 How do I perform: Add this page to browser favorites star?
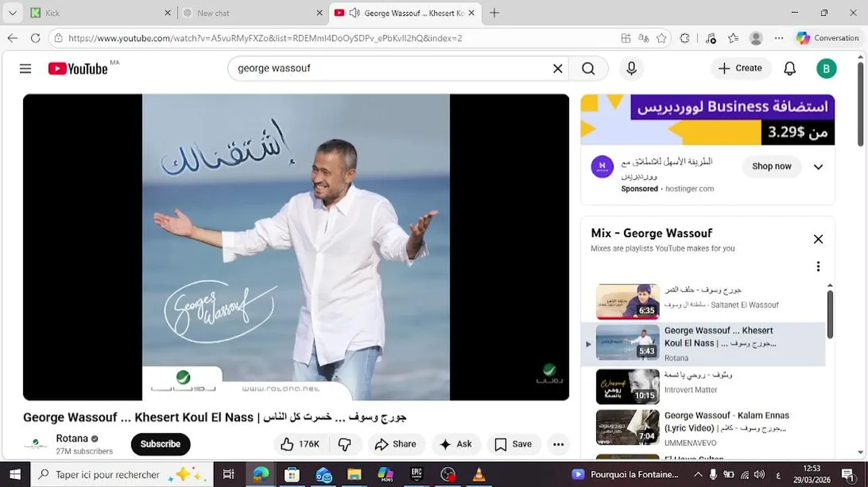(661, 38)
